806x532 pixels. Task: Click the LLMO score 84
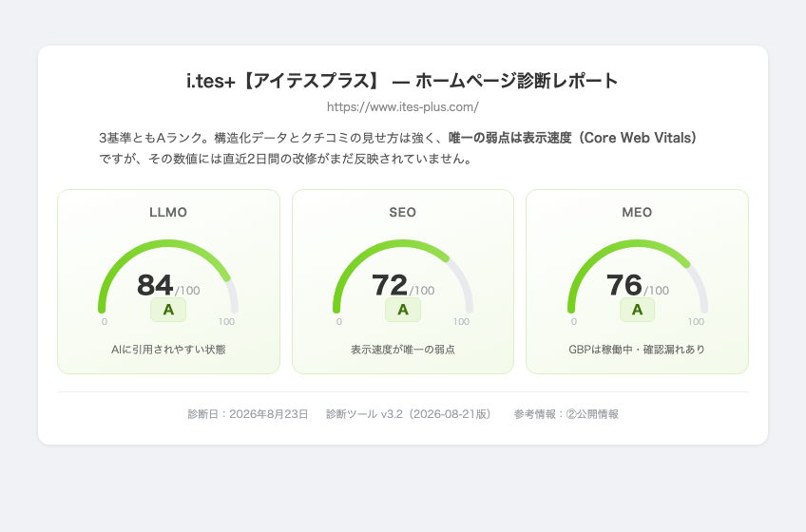pyautogui.click(x=155, y=285)
